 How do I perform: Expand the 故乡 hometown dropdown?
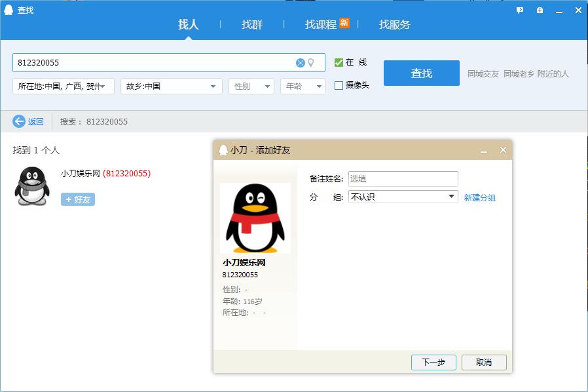pyautogui.click(x=171, y=86)
